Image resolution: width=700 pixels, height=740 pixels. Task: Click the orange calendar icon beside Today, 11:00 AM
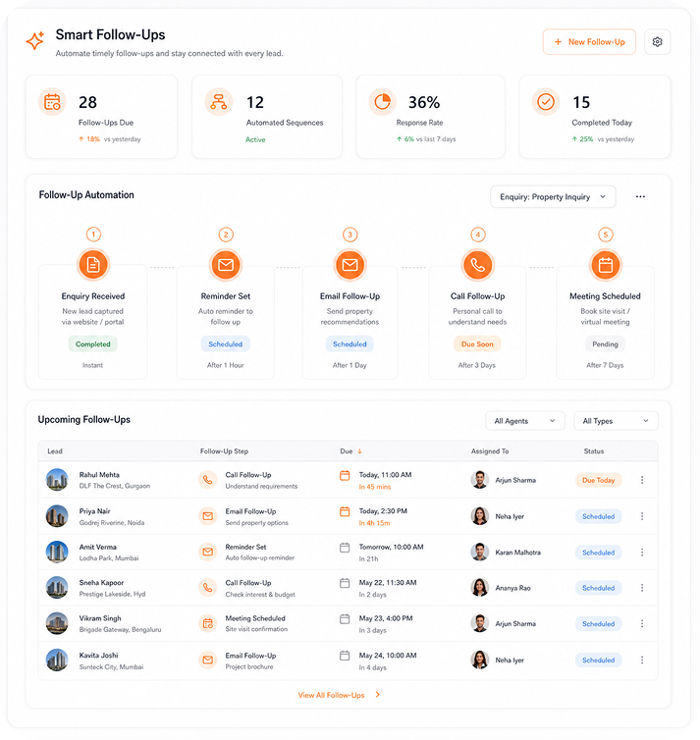click(x=345, y=475)
